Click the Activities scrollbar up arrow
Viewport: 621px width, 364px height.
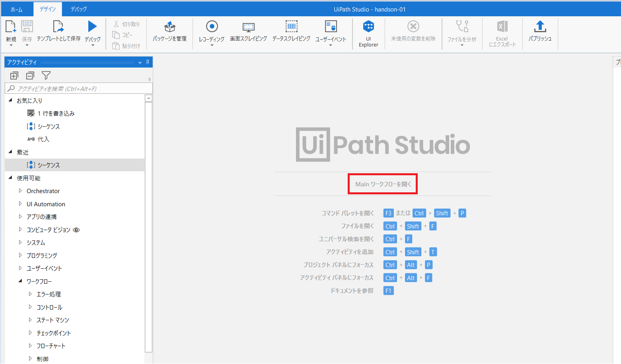[x=149, y=98]
